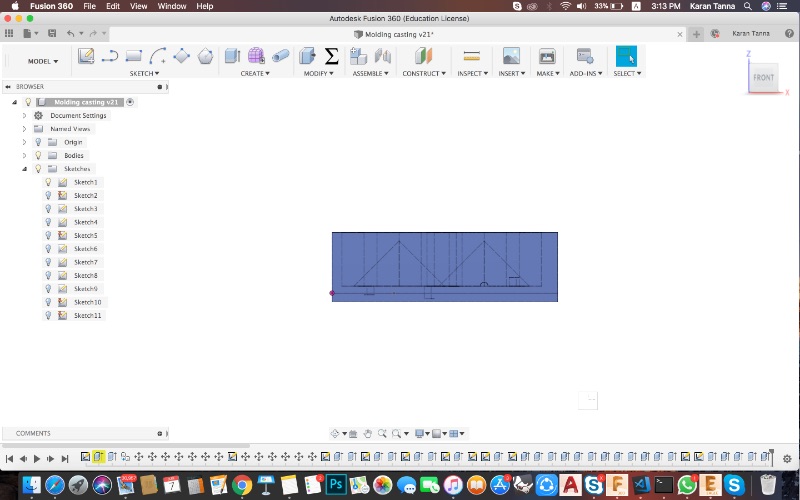Viewport: 800px width, 500px height.
Task: Click the 3D Print make icon
Action: [x=547, y=56]
